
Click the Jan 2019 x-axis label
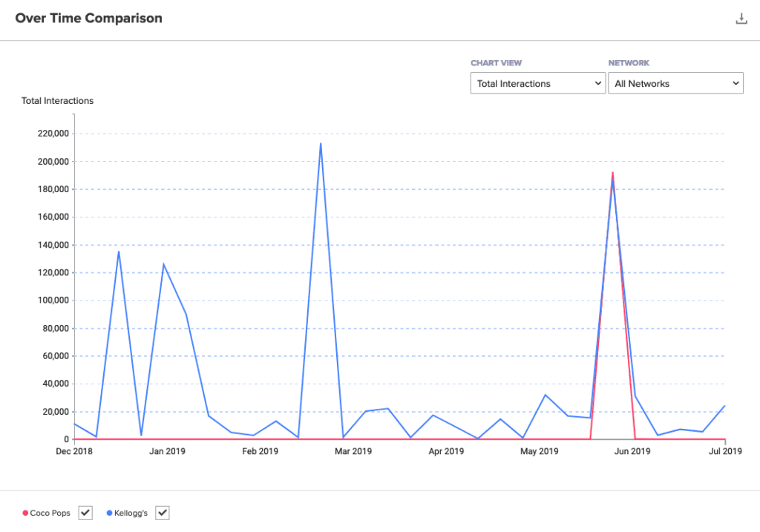click(x=167, y=451)
